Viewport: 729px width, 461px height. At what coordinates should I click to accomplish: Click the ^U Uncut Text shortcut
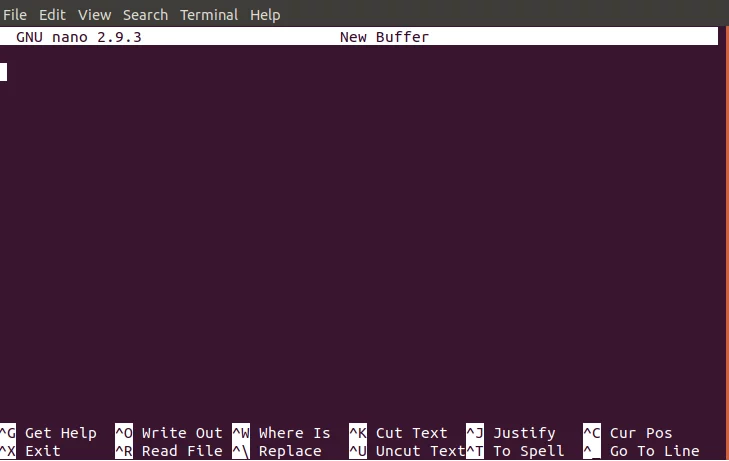(407, 451)
